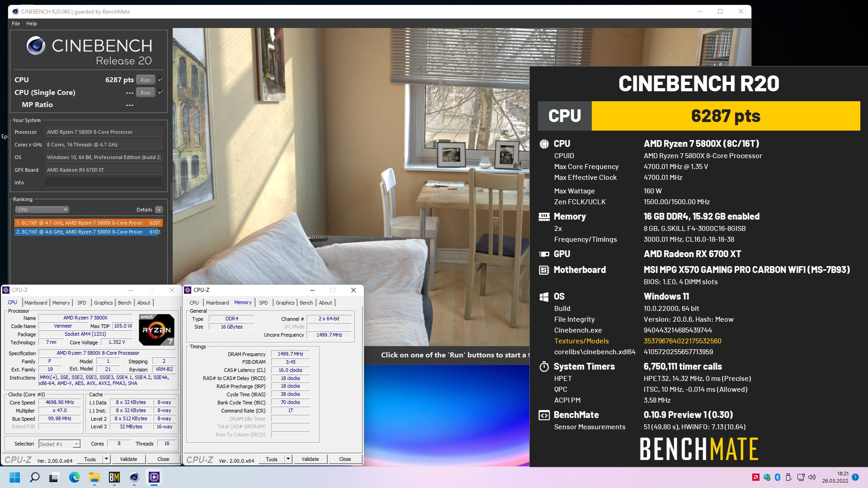Open the Ranking CPU dropdown
This screenshot has height=488, width=868.
pyautogui.click(x=42, y=210)
